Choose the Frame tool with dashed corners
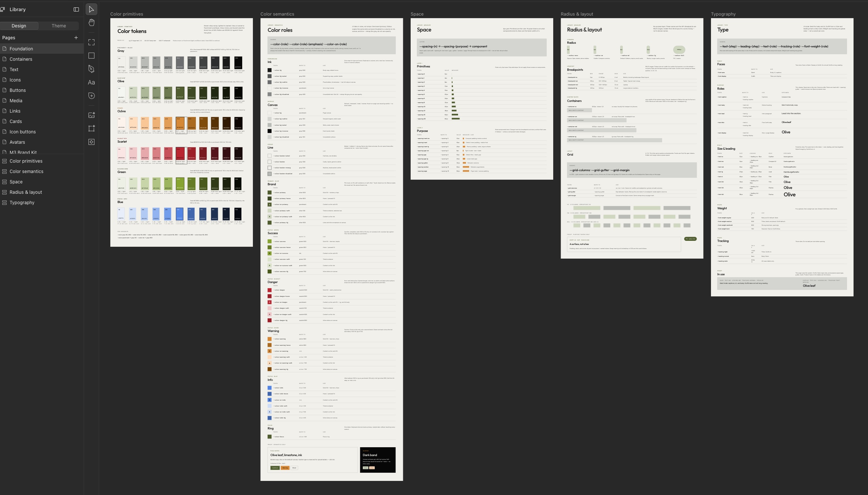The width and height of the screenshot is (868, 495). tap(91, 42)
